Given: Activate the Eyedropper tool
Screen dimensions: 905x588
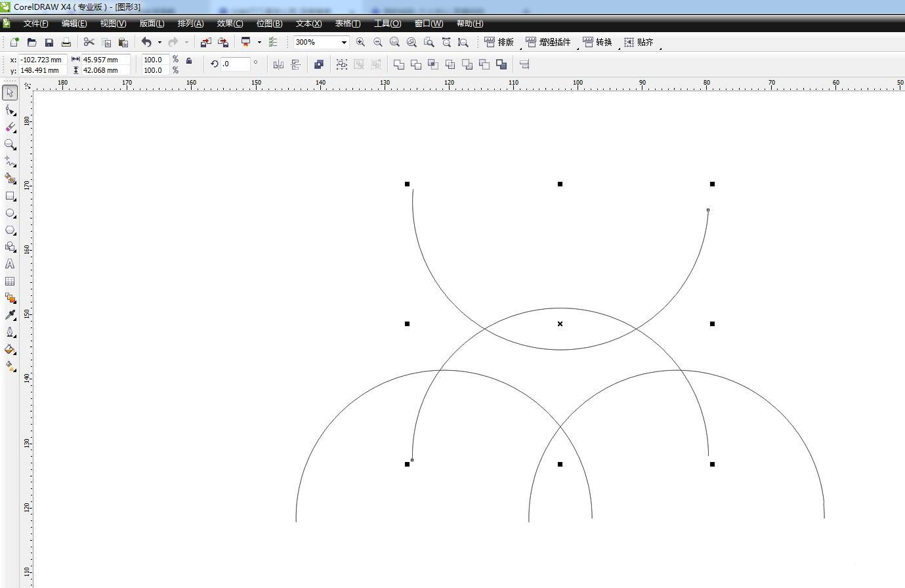Looking at the screenshot, I should pos(10,315).
